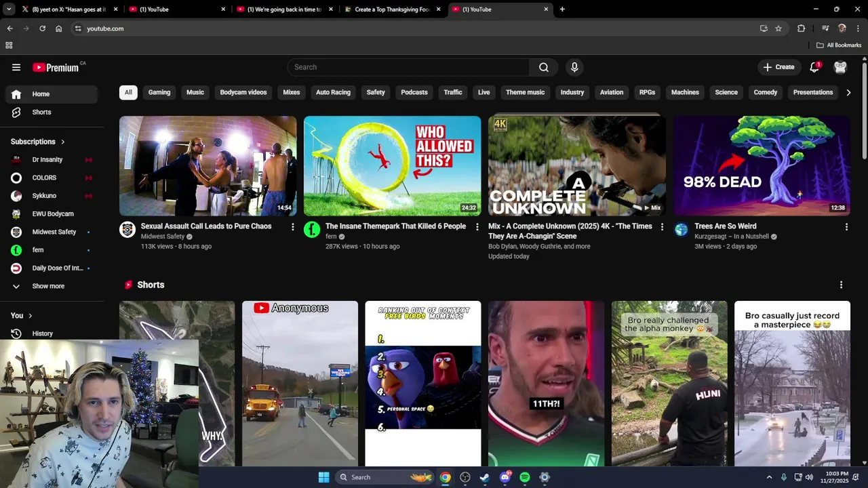Screen dimensions: 868x488
Task: Click the taskbar Search box
Action: click(385, 477)
